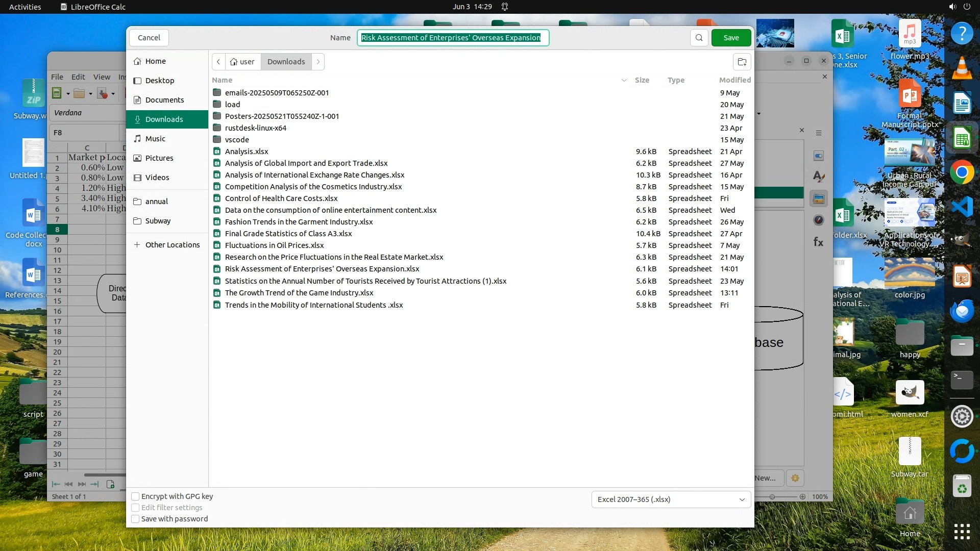The width and height of the screenshot is (980, 551).
Task: Open the Excel 2007–365 file type dropdown
Action: pos(671,499)
